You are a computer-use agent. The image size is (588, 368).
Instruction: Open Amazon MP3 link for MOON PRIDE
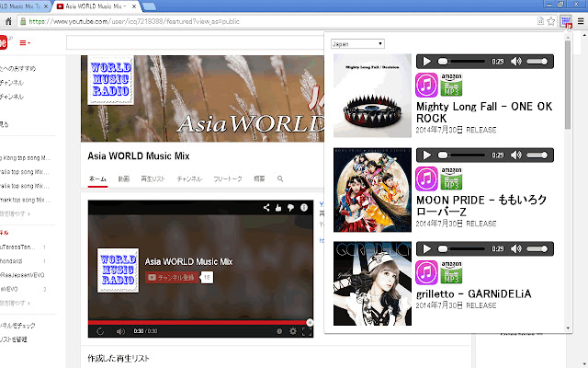click(451, 178)
